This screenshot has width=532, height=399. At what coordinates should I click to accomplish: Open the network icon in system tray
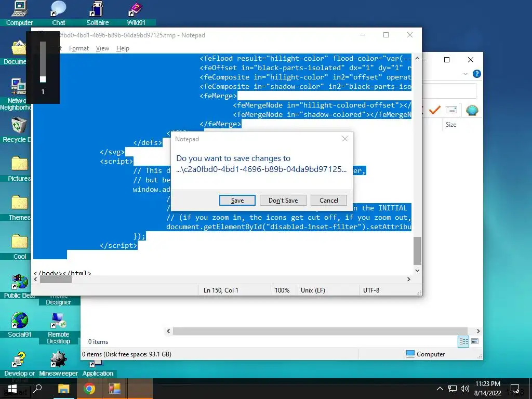[x=453, y=389]
